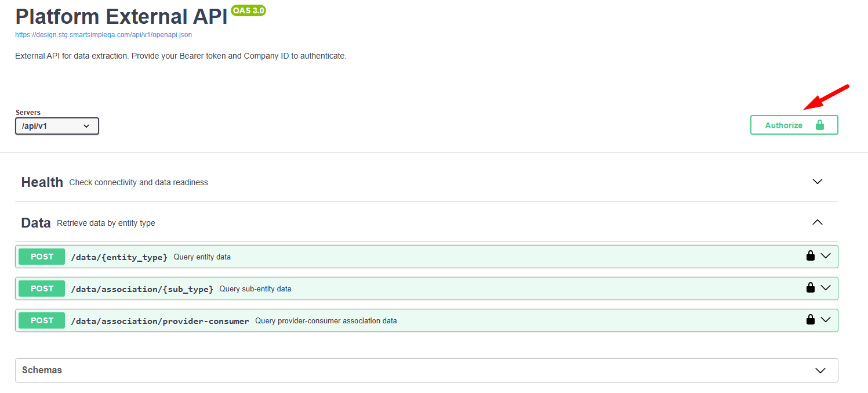Select the Health tag heading
Image resolution: width=868 pixels, height=393 pixels.
42,182
